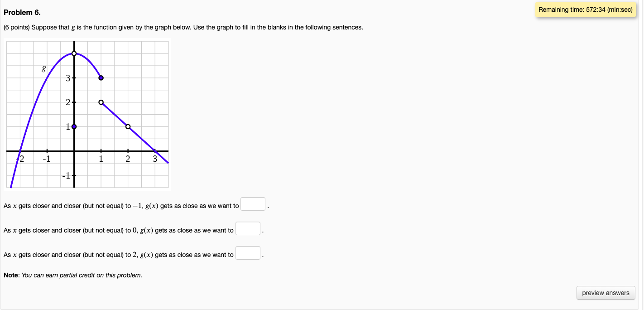This screenshot has height=310, width=644.
Task: Click the origin of the graph axes
Action: (74, 151)
